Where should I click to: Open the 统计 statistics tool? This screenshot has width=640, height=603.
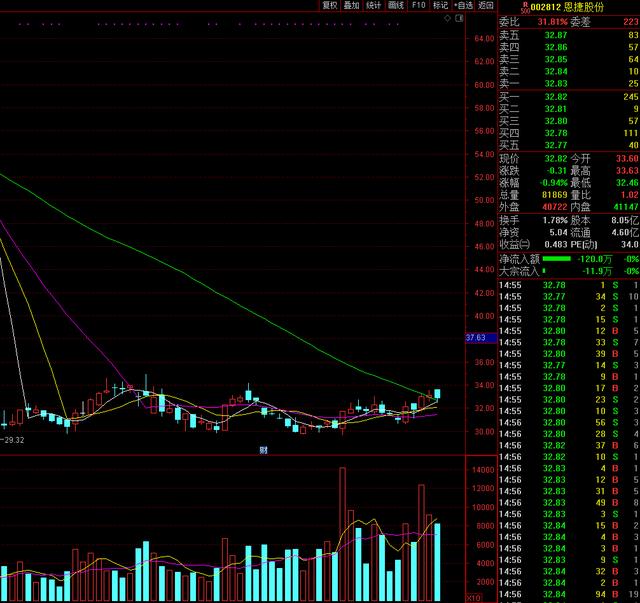coord(373,5)
